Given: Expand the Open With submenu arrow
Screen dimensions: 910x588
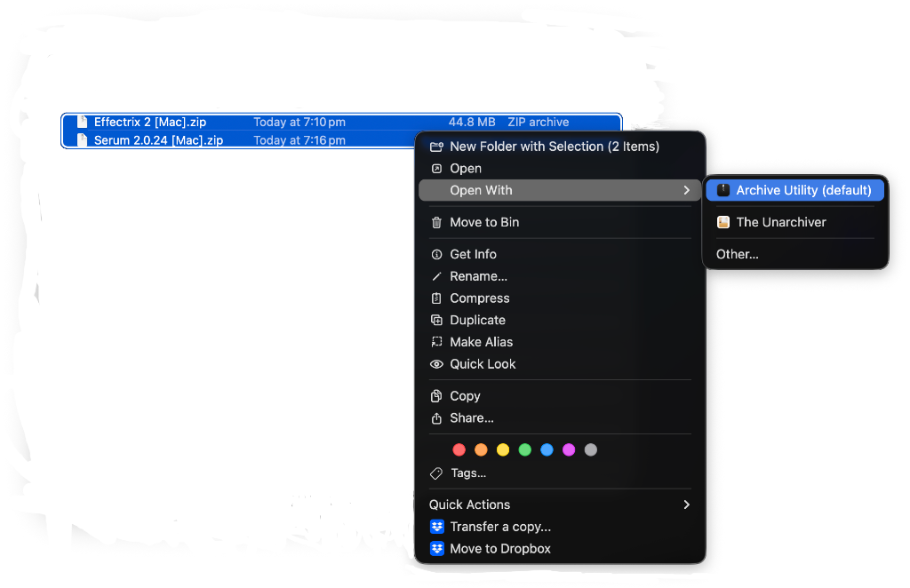Looking at the screenshot, I should [687, 190].
